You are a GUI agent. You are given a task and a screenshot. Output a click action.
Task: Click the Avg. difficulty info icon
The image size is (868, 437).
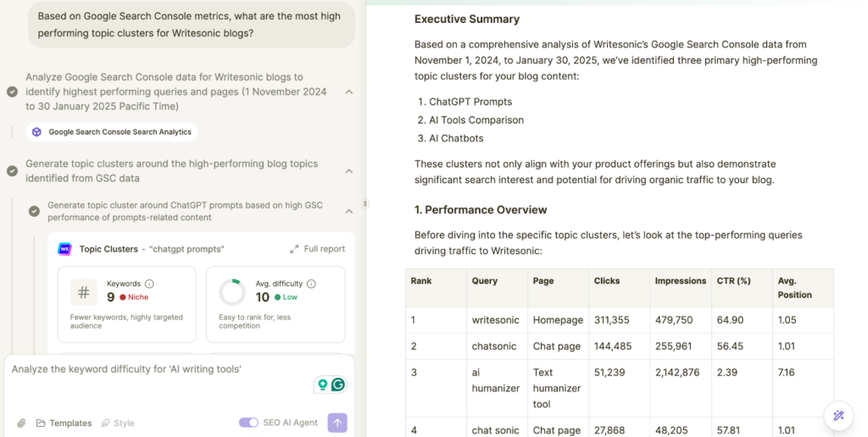[311, 284]
